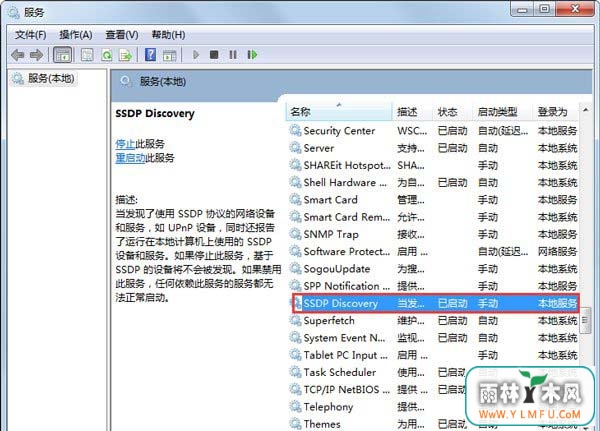Screen dimensions: 600x431
Task: Click the gear icon for Superfetch
Action: click(x=295, y=320)
